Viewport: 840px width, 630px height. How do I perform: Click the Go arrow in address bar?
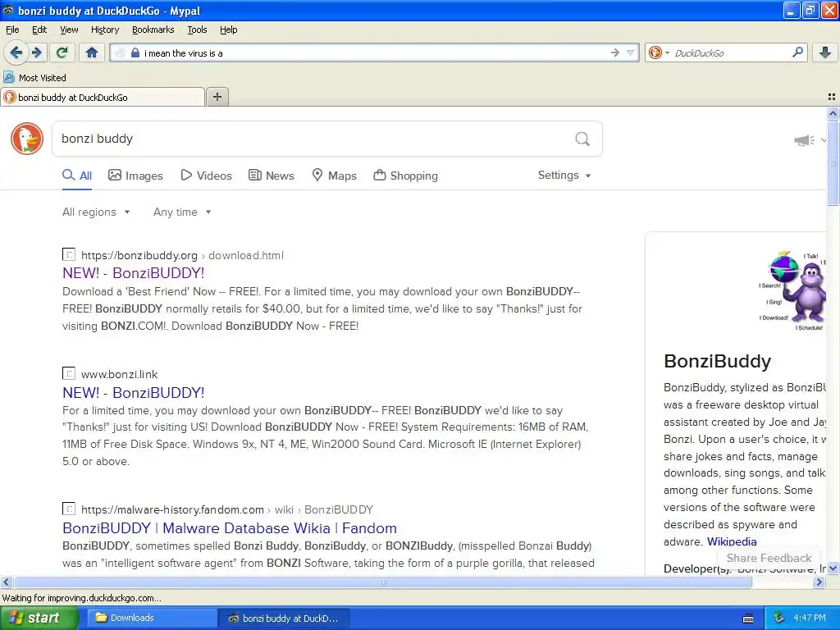615,52
